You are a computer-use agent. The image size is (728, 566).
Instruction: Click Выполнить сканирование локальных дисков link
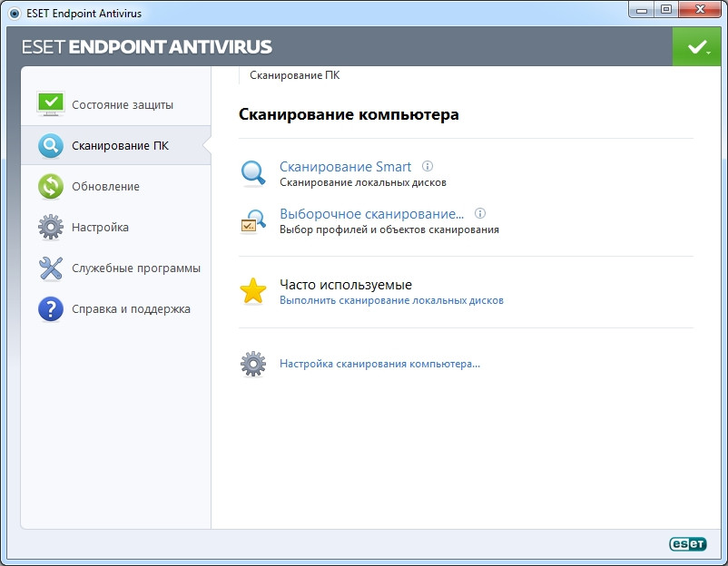coord(391,300)
